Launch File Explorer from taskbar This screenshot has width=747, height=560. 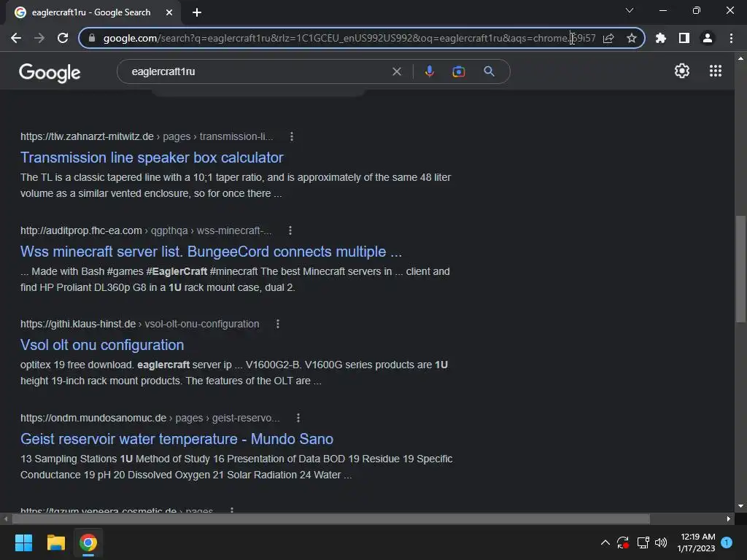pyautogui.click(x=55, y=542)
